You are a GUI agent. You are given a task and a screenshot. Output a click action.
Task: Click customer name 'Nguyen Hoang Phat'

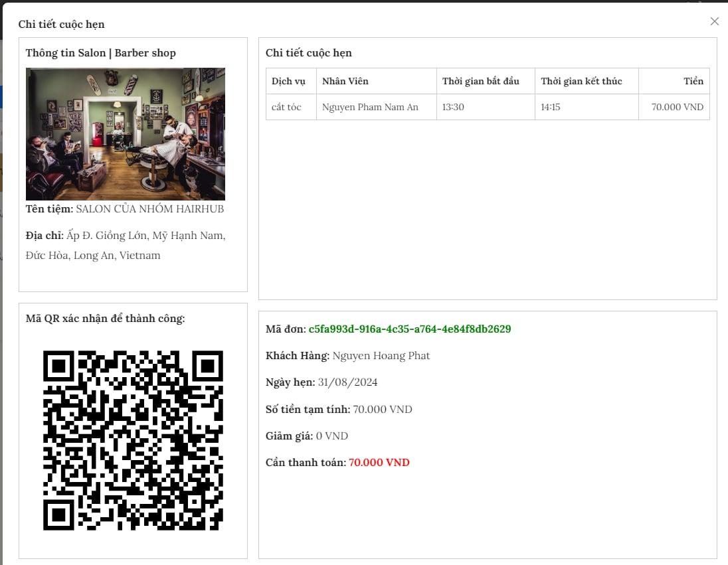(x=381, y=356)
